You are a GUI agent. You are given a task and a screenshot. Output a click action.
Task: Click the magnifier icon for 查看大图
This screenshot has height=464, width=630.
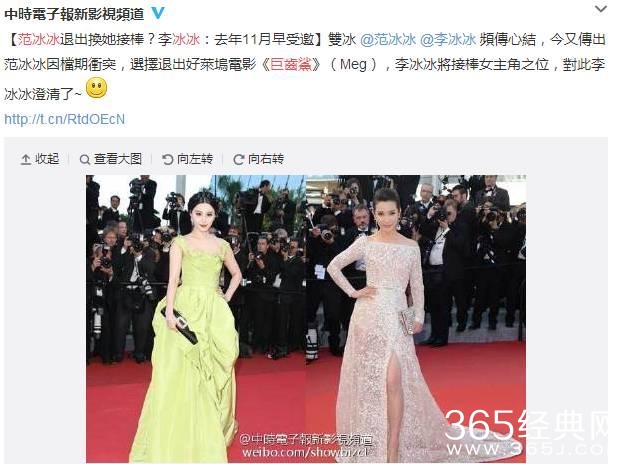click(84, 159)
